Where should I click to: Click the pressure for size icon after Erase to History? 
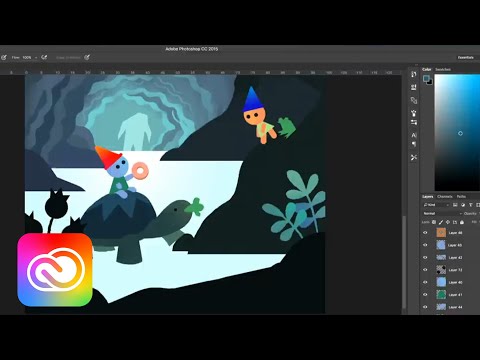[x=87, y=57]
